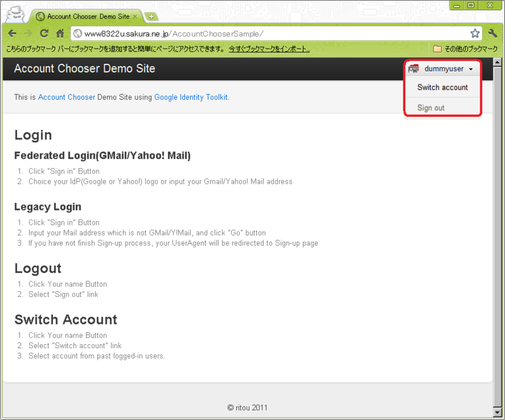Click text "Select account from past logged-in users."
Viewport: 505px width, 420px height.
click(97, 356)
